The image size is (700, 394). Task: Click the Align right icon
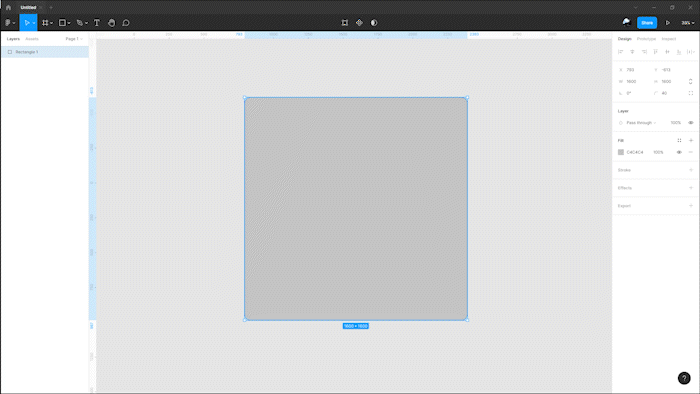tap(644, 52)
